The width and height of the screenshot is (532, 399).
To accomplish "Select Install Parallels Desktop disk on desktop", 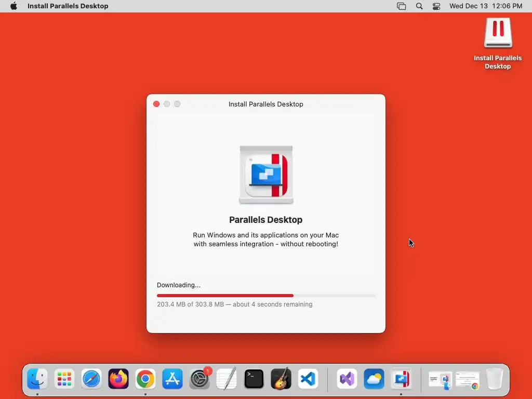I will [498, 44].
